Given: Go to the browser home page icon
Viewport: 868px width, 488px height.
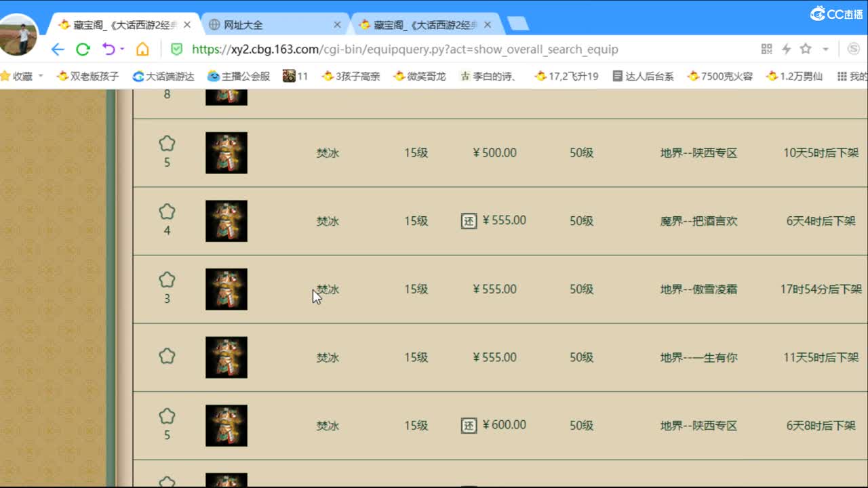Looking at the screenshot, I should (x=142, y=49).
